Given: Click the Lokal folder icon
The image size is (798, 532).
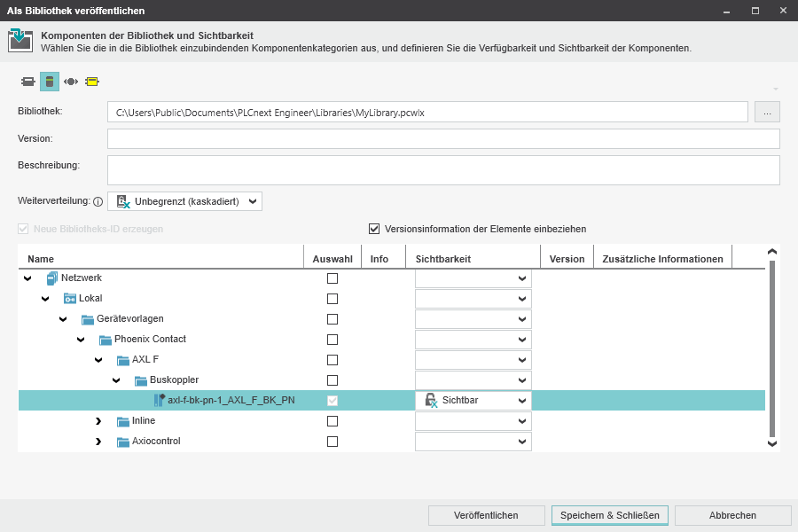Looking at the screenshot, I should (x=70, y=299).
